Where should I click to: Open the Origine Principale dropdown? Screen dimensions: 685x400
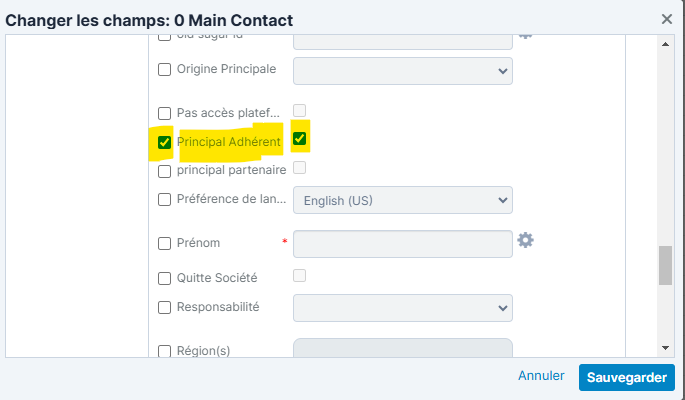coord(402,71)
